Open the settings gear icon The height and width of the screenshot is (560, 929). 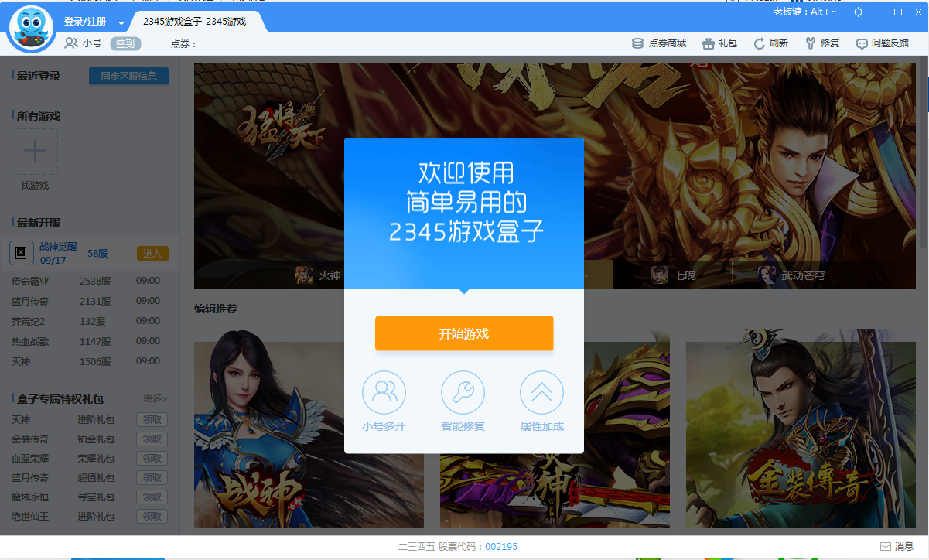click(x=858, y=12)
